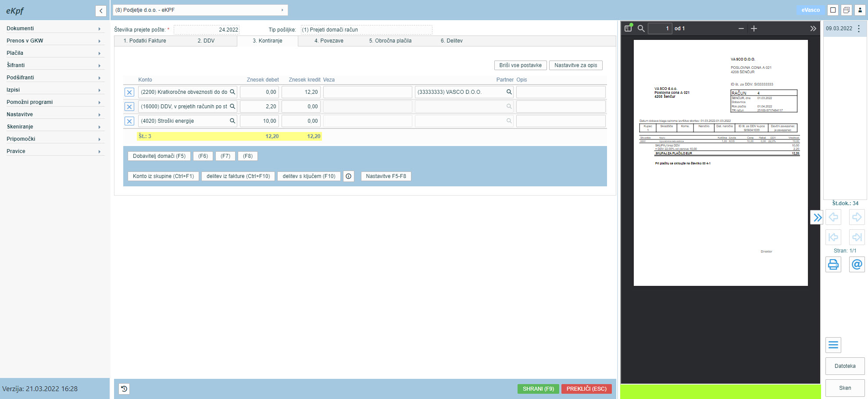Toggle the PDF viewer sidebar panel
The image size is (868, 399).
[628, 28]
